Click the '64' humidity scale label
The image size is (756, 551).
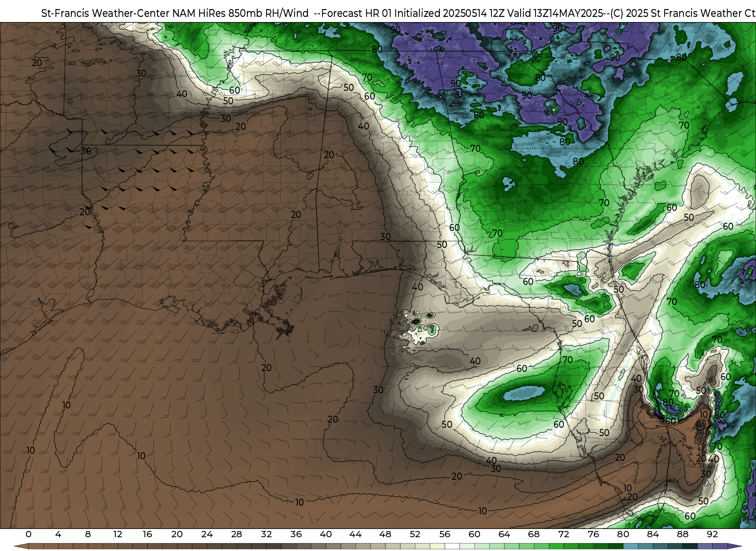click(504, 534)
